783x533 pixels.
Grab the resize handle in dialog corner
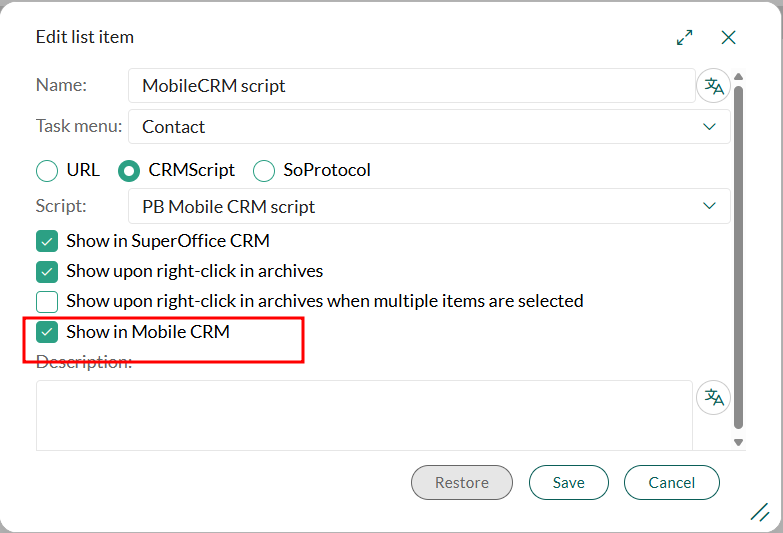759,512
